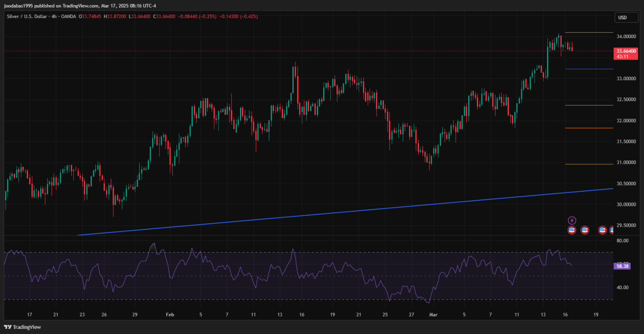
Task: Click the 80.00 level on the RSI scale
Action: pos(623,241)
